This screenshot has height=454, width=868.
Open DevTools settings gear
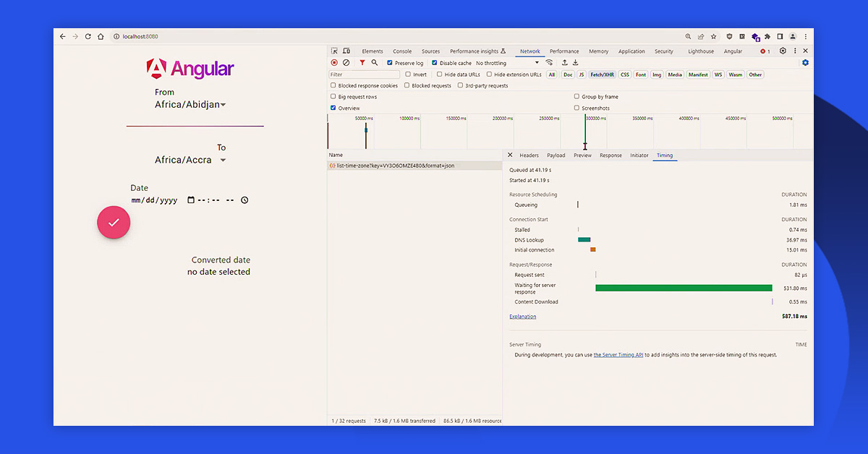(x=783, y=51)
